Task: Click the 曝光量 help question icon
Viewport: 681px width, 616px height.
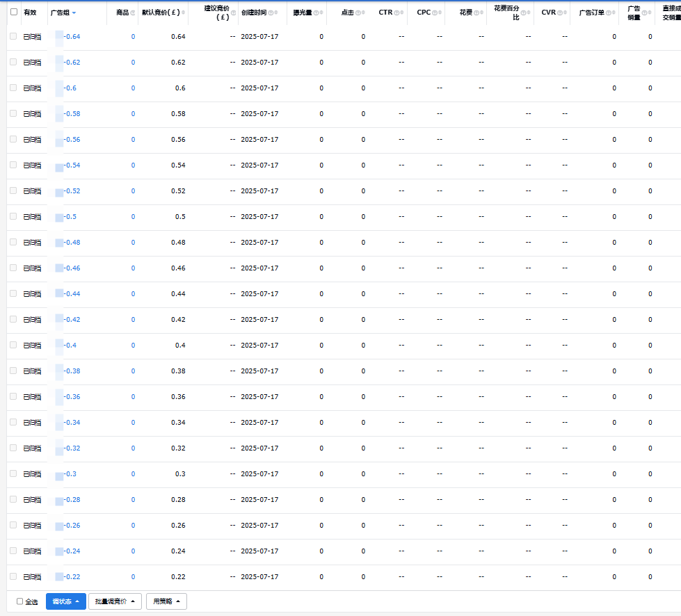Action: (x=316, y=13)
